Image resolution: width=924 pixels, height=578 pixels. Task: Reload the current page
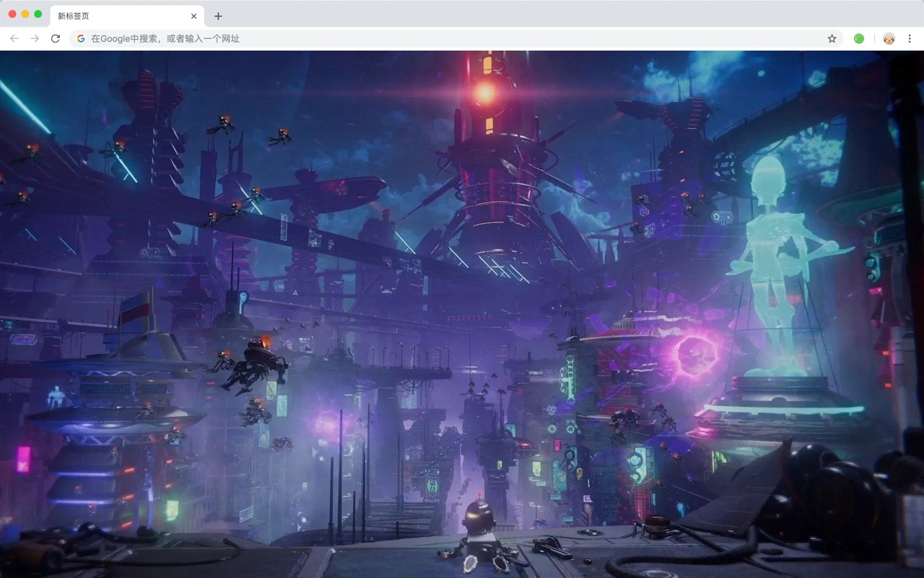(55, 38)
